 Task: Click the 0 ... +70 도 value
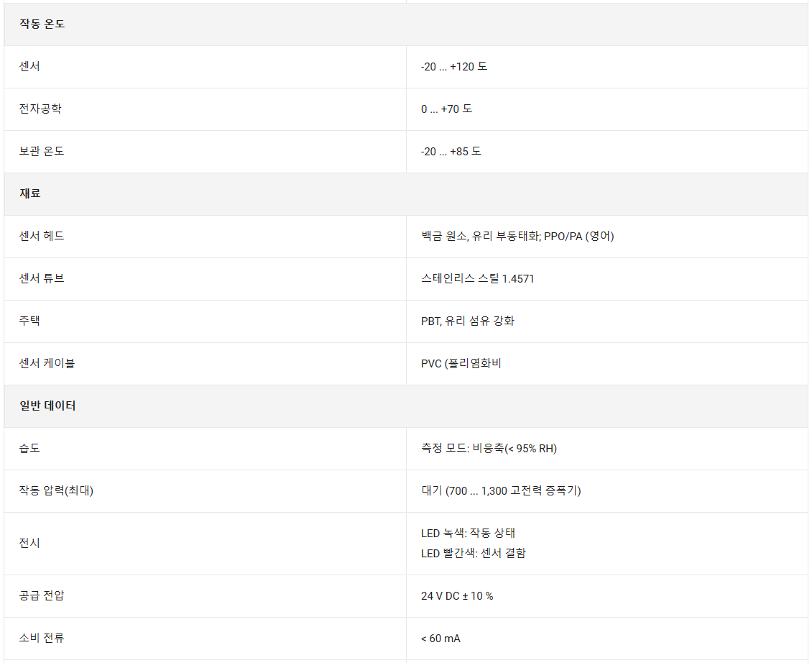tap(446, 109)
